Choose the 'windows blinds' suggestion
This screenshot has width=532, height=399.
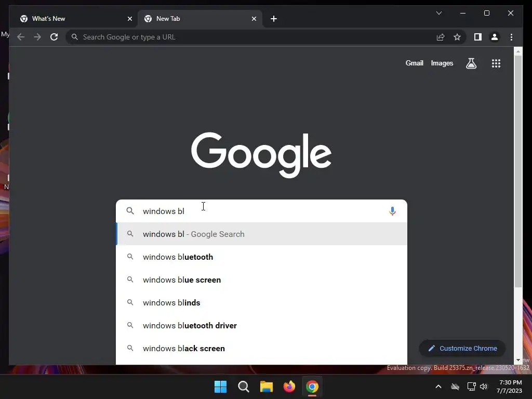point(262,303)
